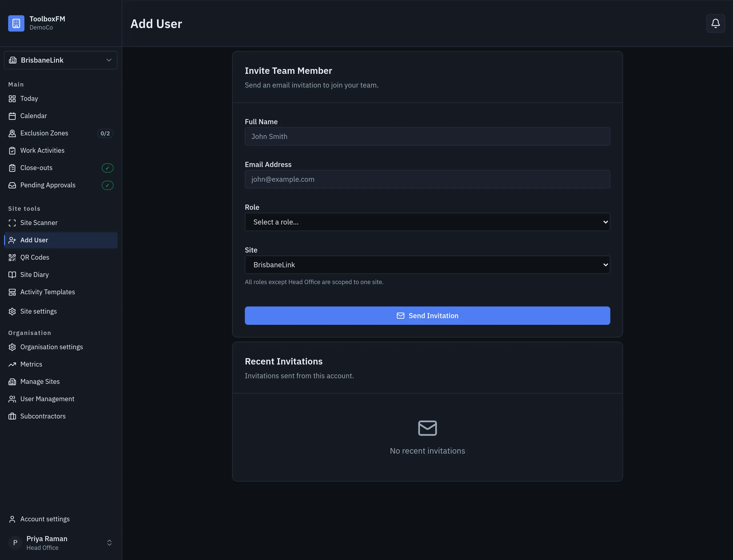
Task: Open the notifications bell
Action: [715, 23]
